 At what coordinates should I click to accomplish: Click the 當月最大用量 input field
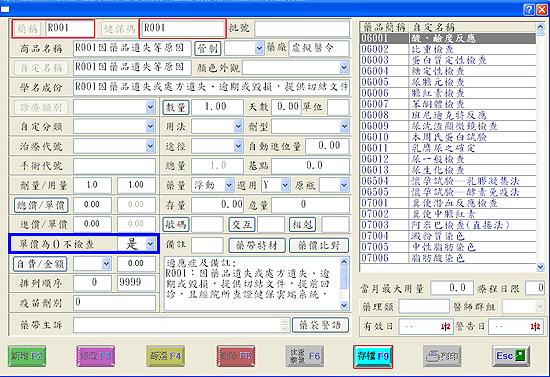[452, 288]
